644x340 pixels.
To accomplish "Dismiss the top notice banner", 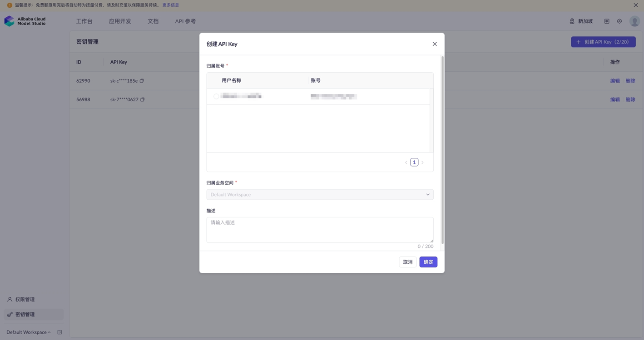I will point(635,5).
